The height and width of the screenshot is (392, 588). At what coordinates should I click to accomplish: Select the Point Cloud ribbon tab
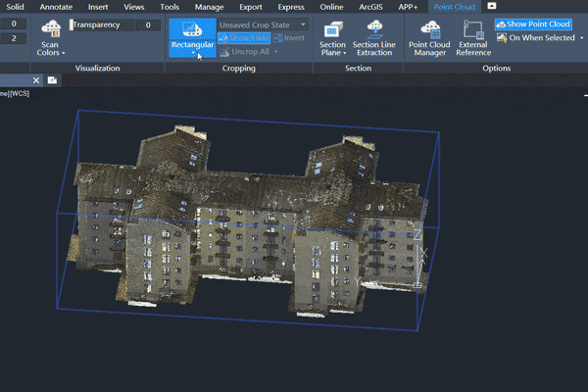pyautogui.click(x=454, y=7)
